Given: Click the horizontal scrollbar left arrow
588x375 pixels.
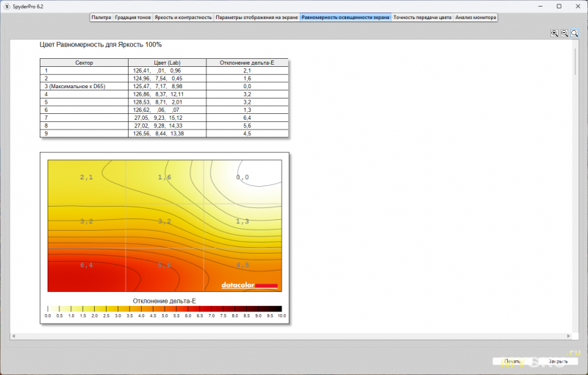Looking at the screenshot, I should tap(13, 336).
